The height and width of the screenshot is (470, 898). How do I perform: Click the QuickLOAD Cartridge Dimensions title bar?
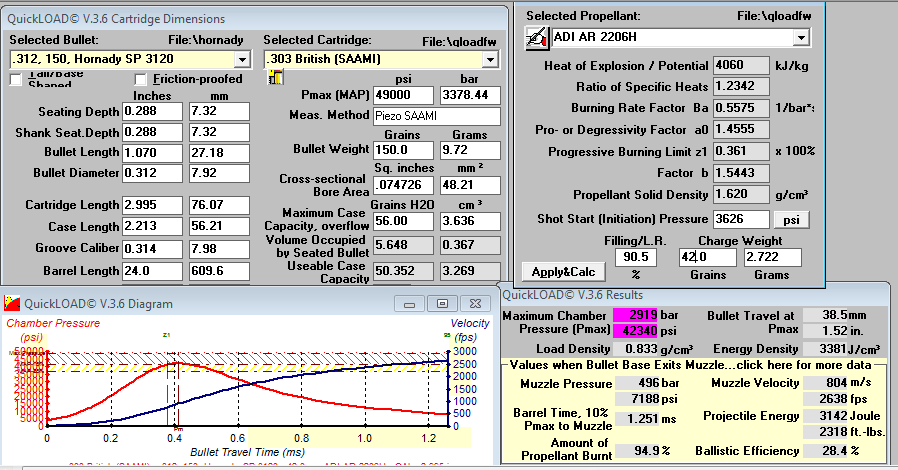click(255, 18)
